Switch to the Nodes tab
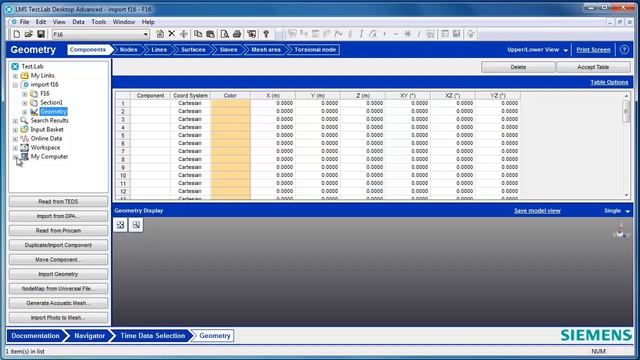This screenshot has width=640, height=360. point(128,50)
